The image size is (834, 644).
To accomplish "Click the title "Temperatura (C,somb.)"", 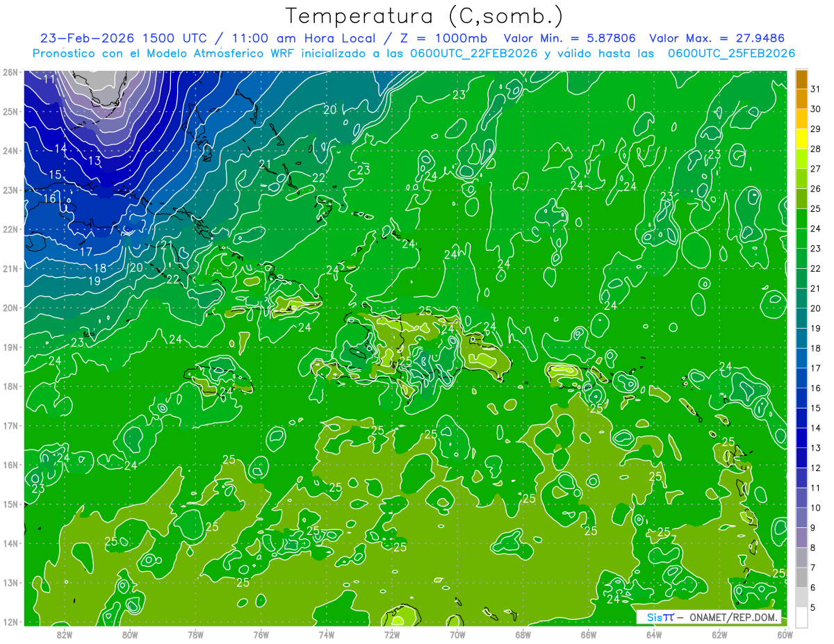I will point(425,15).
